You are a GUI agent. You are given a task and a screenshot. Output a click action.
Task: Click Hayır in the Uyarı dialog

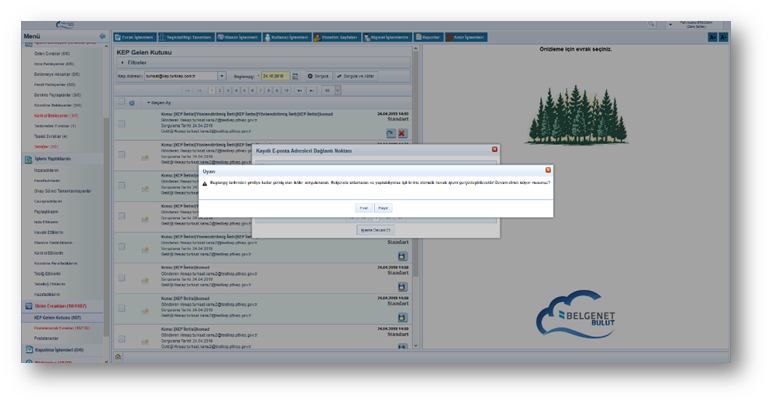383,208
